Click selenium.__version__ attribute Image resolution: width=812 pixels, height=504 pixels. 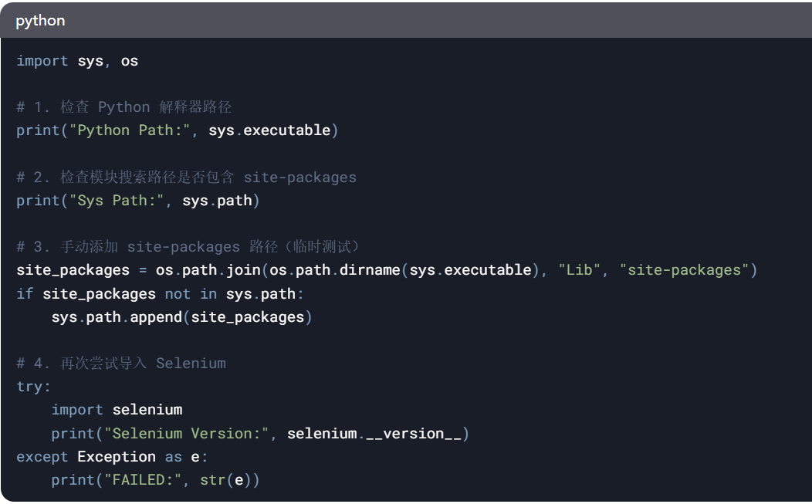[x=374, y=434]
